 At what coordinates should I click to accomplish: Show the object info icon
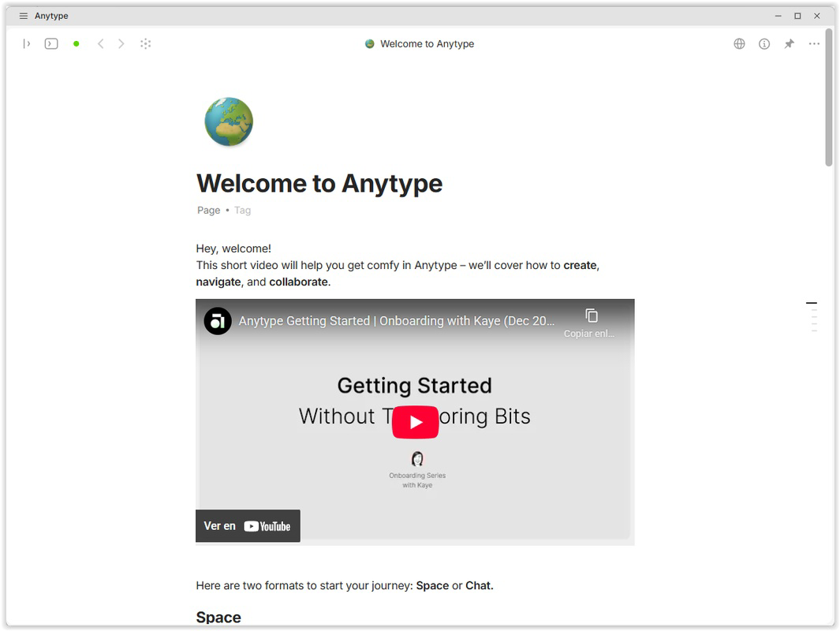point(764,44)
